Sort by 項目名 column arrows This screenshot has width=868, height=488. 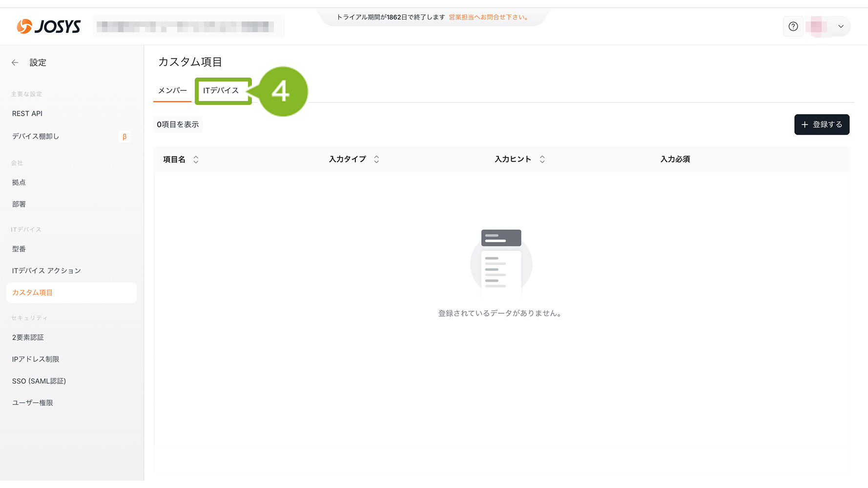[196, 160]
